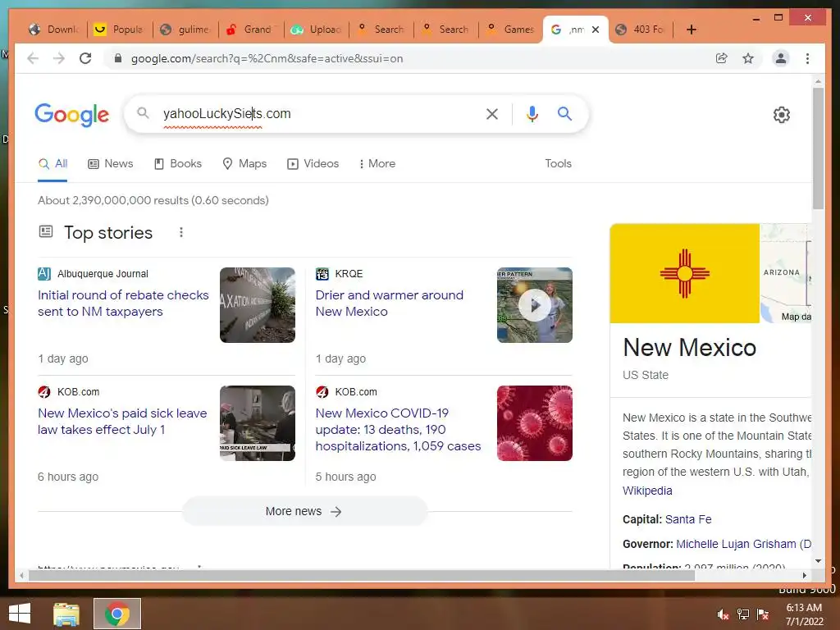This screenshot has height=630, width=840.
Task: Switch to the Uploac browser tab
Action: tap(317, 30)
